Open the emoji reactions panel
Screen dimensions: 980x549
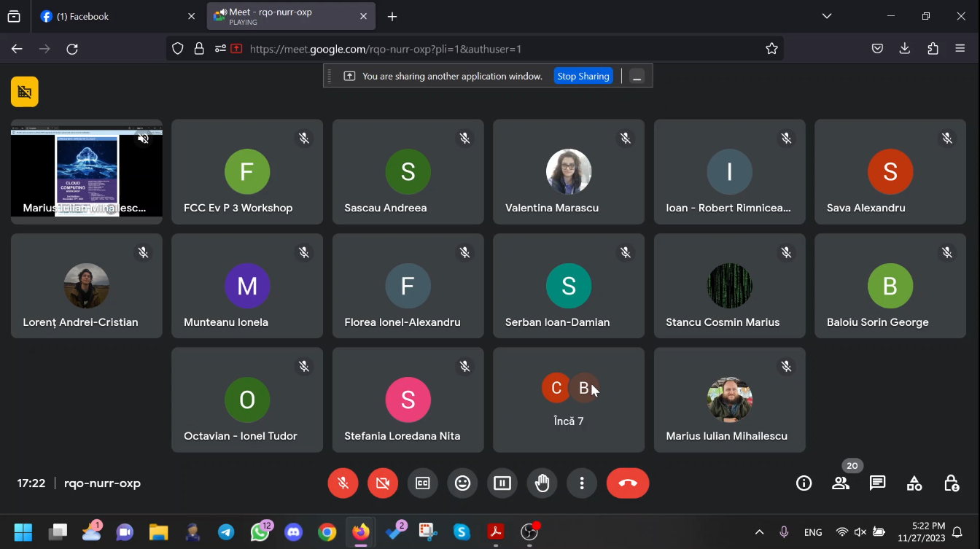click(462, 483)
